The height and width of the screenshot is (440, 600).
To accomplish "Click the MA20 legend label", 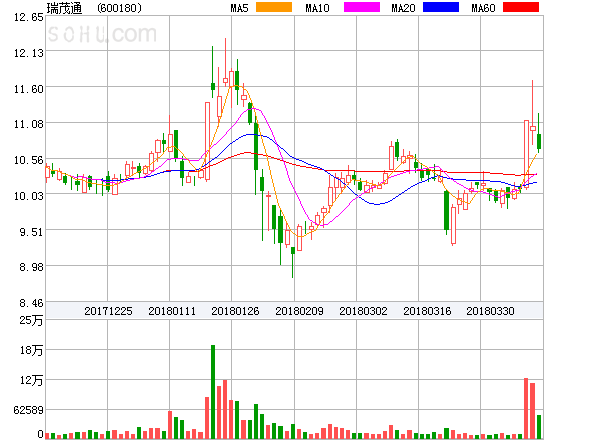I will click(x=403, y=8).
